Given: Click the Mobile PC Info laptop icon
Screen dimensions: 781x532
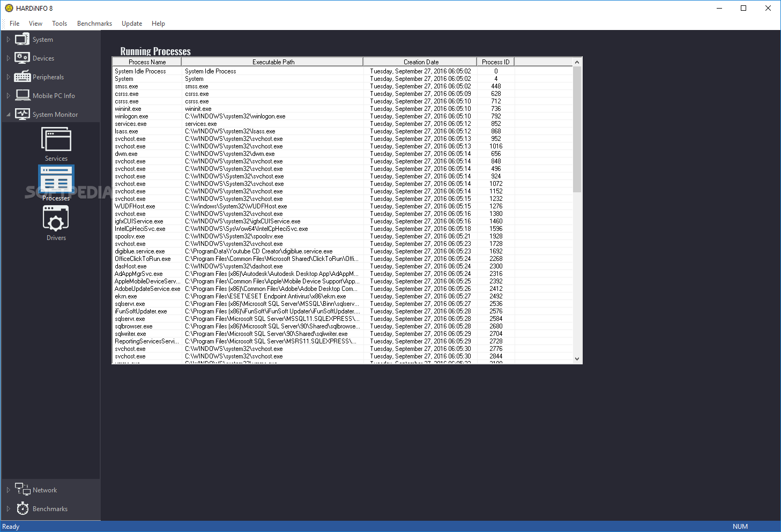Looking at the screenshot, I should pyautogui.click(x=23, y=95).
